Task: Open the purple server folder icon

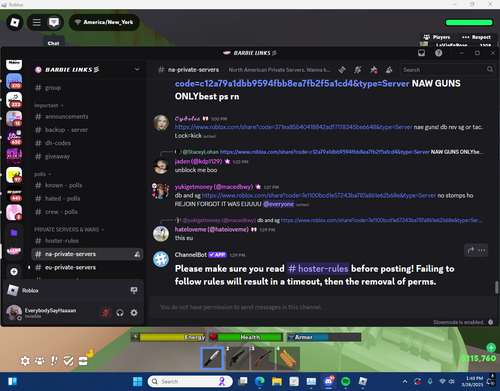Action: 14,233
